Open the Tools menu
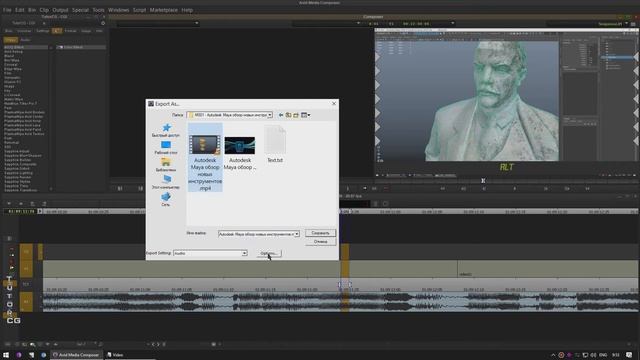640x360 pixels. [98, 10]
